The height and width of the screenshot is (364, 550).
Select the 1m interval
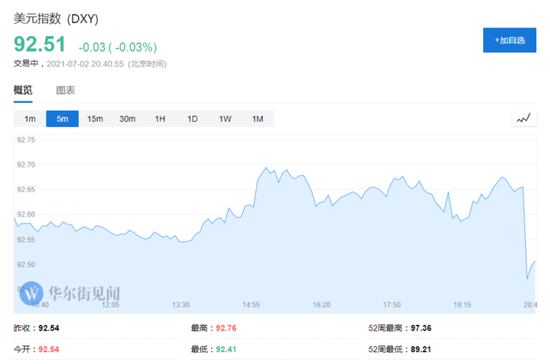30,119
